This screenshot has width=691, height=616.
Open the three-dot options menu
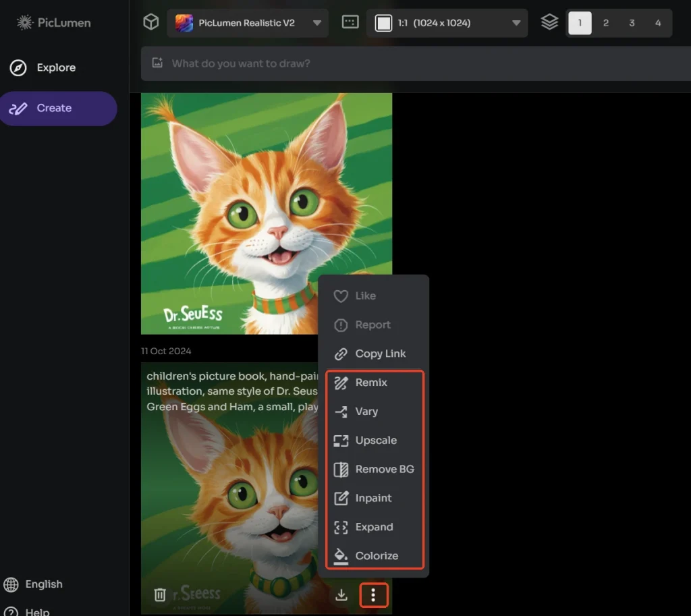(x=374, y=595)
